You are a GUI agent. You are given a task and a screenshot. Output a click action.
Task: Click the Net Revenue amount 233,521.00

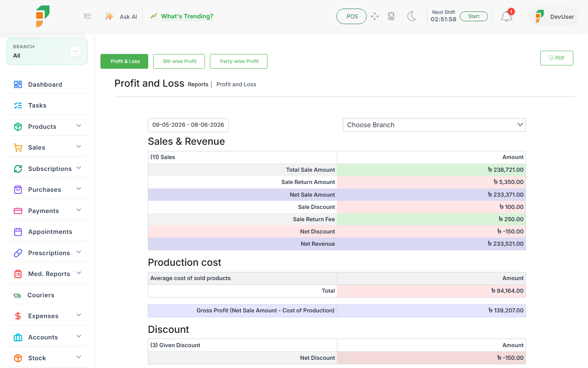pos(506,244)
